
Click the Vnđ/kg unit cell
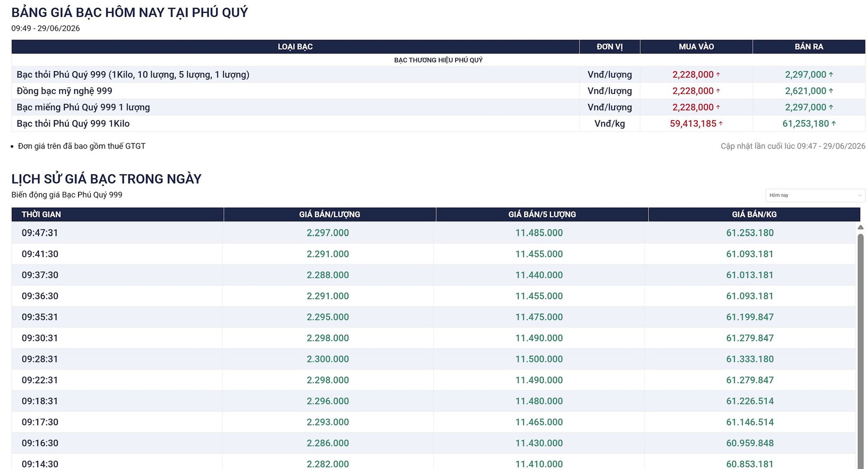[610, 123]
